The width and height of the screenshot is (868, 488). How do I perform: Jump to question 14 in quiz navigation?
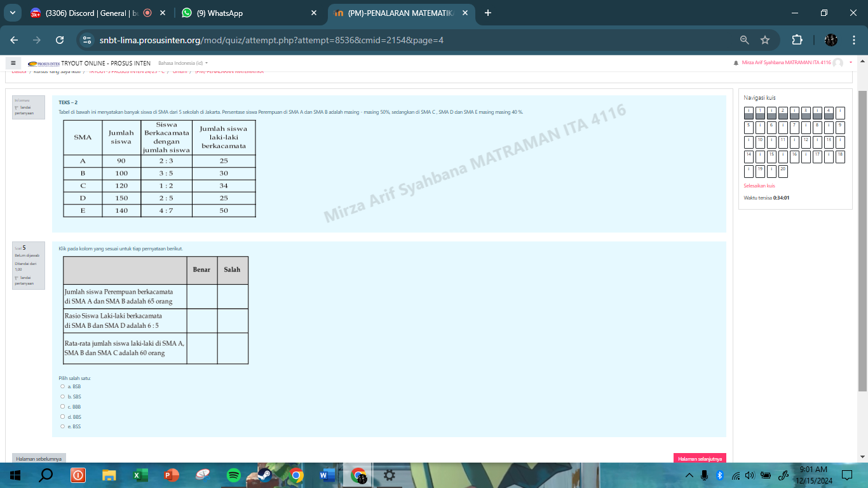749,157
